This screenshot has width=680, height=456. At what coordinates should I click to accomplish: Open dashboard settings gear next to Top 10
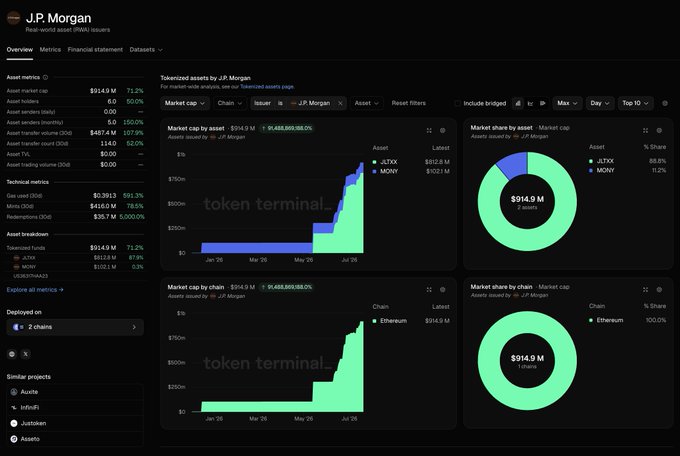pos(665,103)
